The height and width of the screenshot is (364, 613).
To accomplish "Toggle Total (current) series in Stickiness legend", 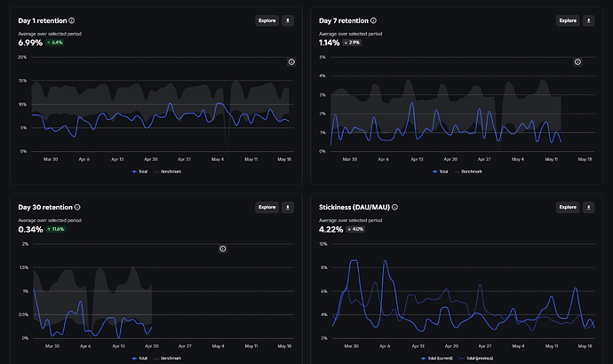I will point(437,358).
